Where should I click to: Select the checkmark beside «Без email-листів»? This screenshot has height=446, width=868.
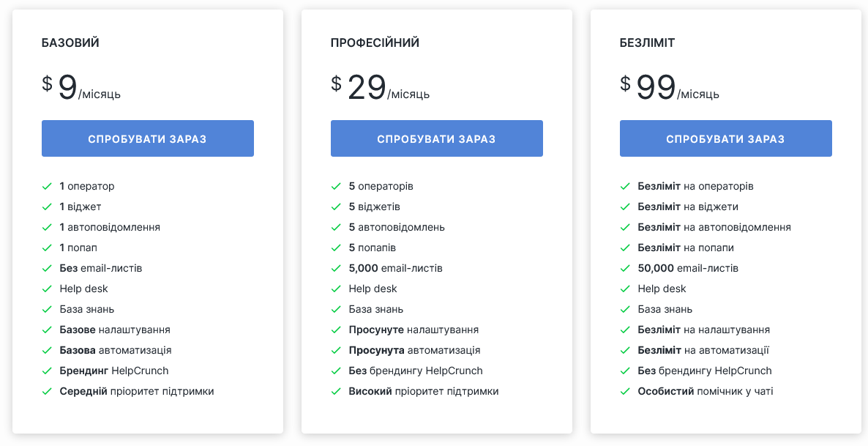45,268
